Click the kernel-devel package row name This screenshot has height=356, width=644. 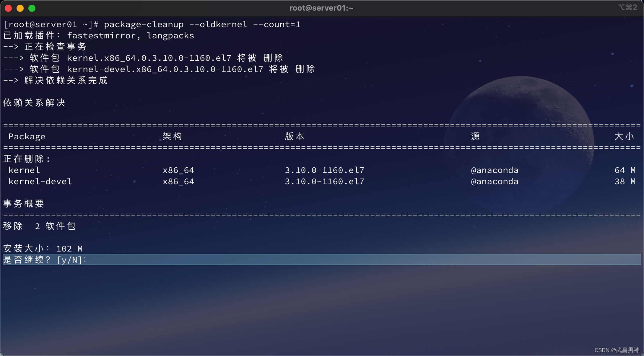(x=40, y=181)
